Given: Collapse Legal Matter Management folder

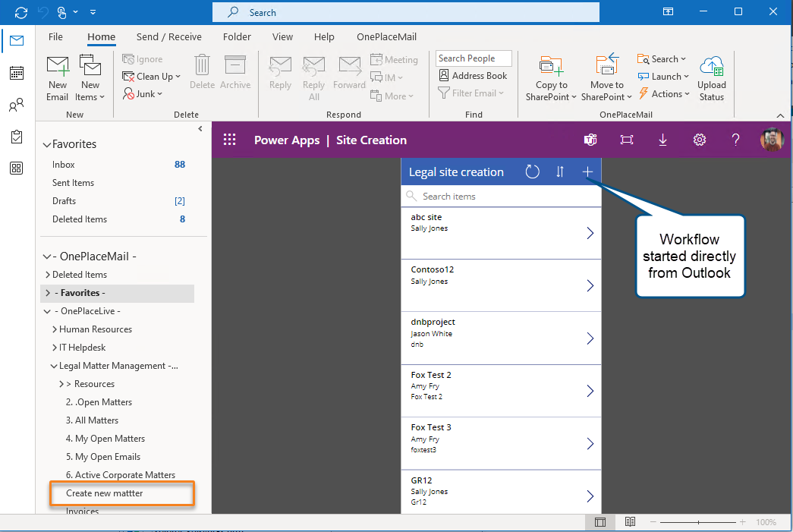Looking at the screenshot, I should pyautogui.click(x=54, y=366).
